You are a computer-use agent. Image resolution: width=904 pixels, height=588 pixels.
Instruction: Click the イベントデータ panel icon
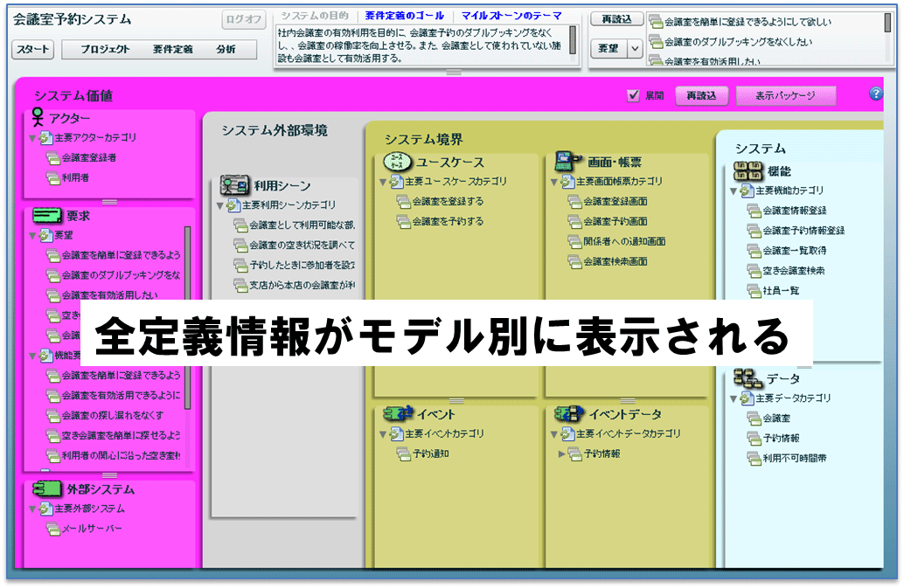(x=569, y=413)
